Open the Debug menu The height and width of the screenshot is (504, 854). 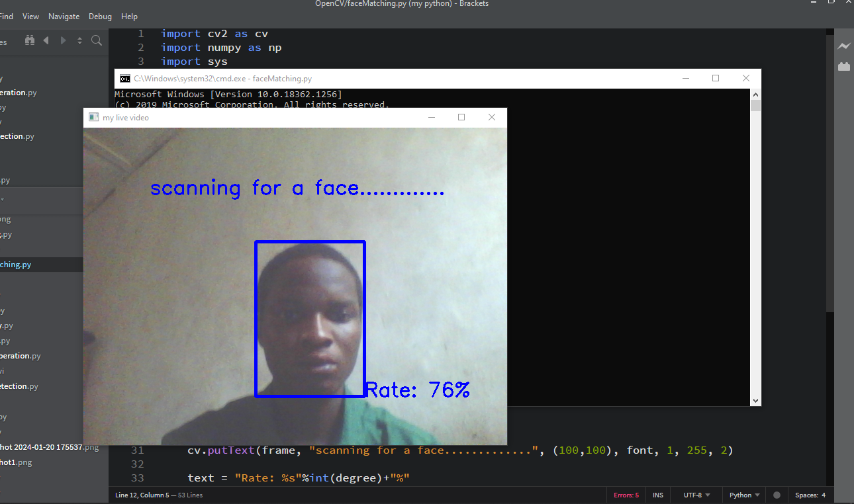pos(100,16)
